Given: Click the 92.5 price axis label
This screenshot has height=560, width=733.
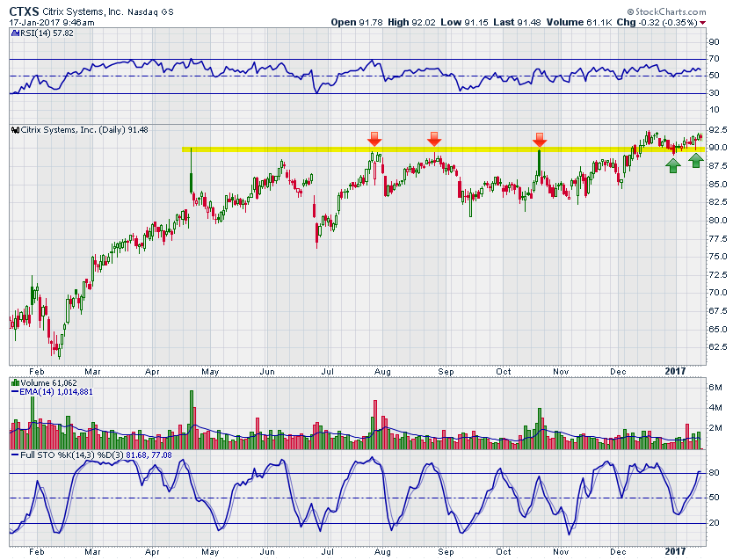Looking at the screenshot, I should pos(717,129).
